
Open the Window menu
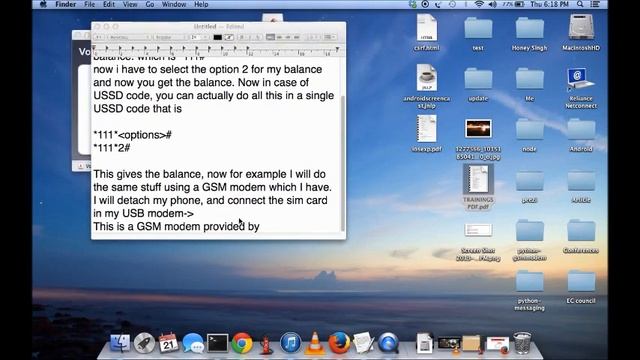[x=174, y=4]
